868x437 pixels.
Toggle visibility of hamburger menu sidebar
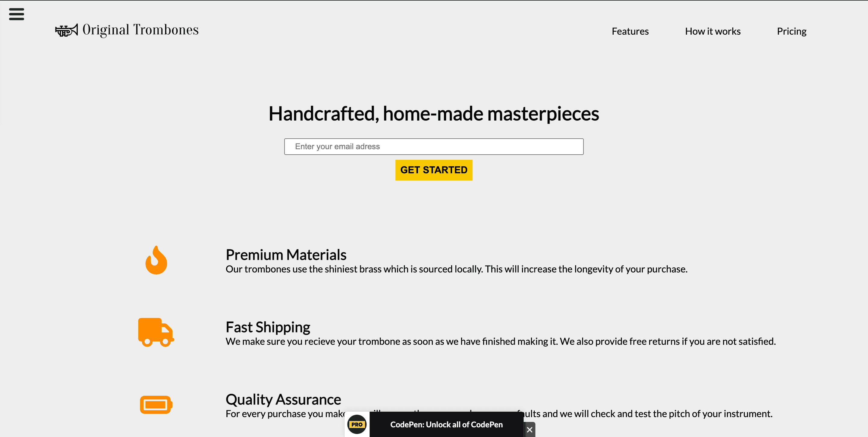coord(17,14)
